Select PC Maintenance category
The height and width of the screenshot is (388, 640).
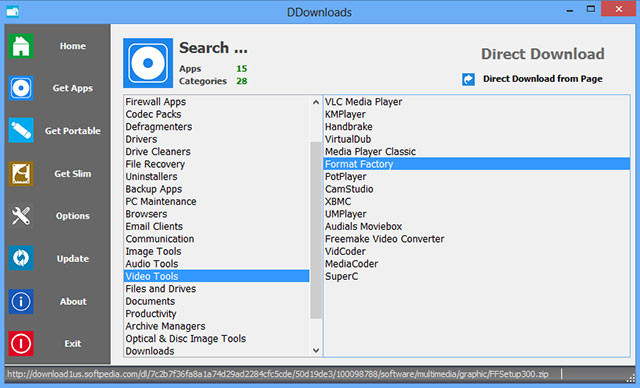[x=217, y=201]
